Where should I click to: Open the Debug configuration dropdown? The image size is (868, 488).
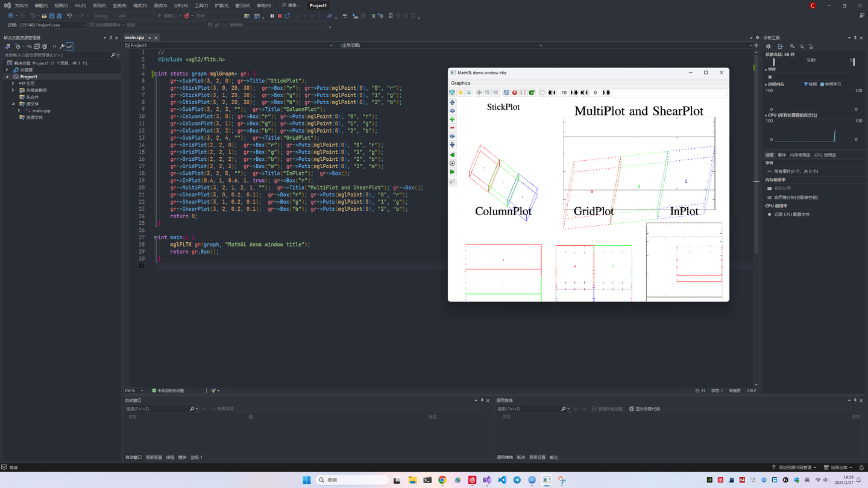click(104, 16)
